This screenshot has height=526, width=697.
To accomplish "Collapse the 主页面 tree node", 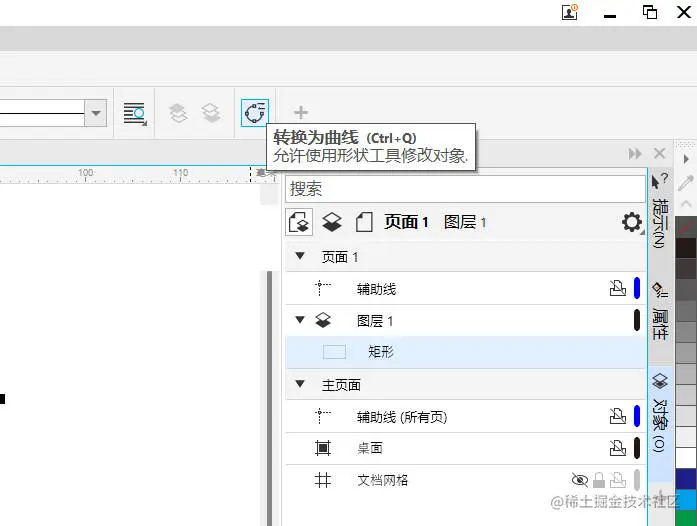I will click(300, 384).
